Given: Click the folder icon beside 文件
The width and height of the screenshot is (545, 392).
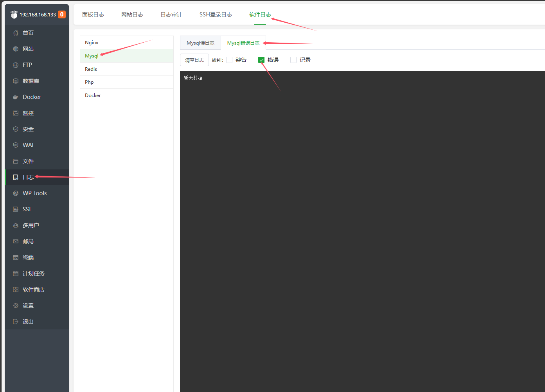Looking at the screenshot, I should (16, 161).
